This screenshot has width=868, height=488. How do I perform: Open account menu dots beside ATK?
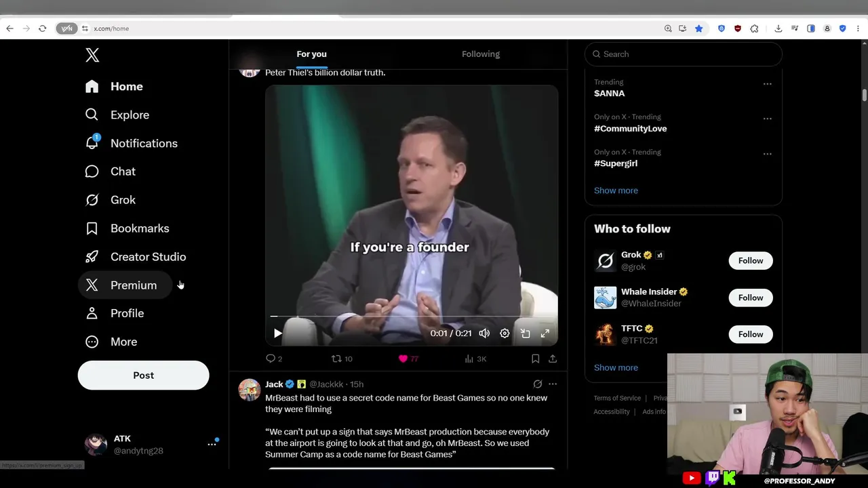click(x=212, y=444)
